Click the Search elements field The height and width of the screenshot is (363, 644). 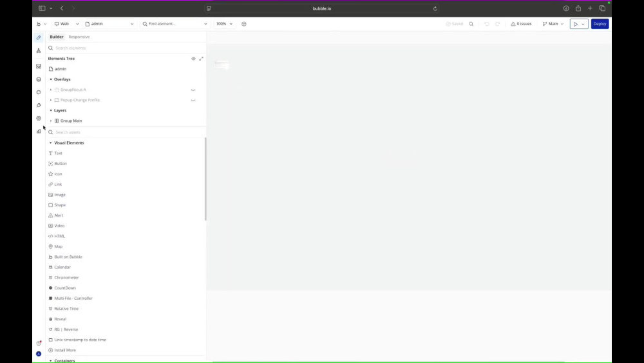click(x=126, y=48)
